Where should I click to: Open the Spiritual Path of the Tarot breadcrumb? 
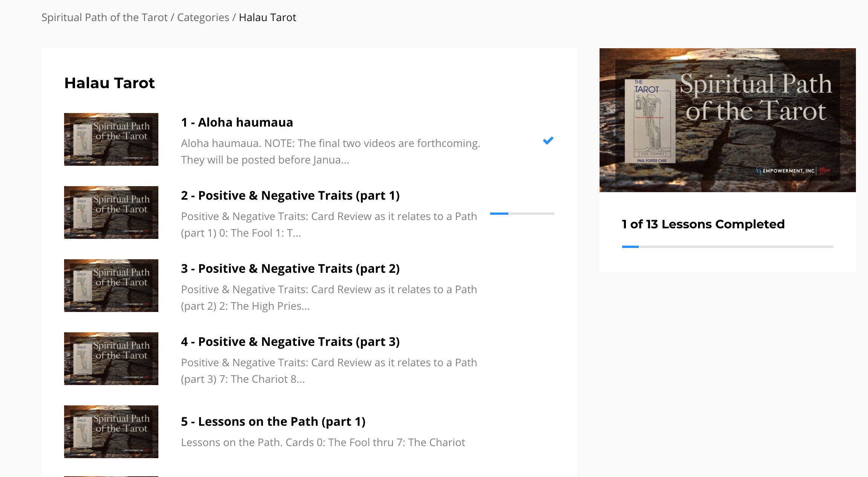tap(104, 17)
